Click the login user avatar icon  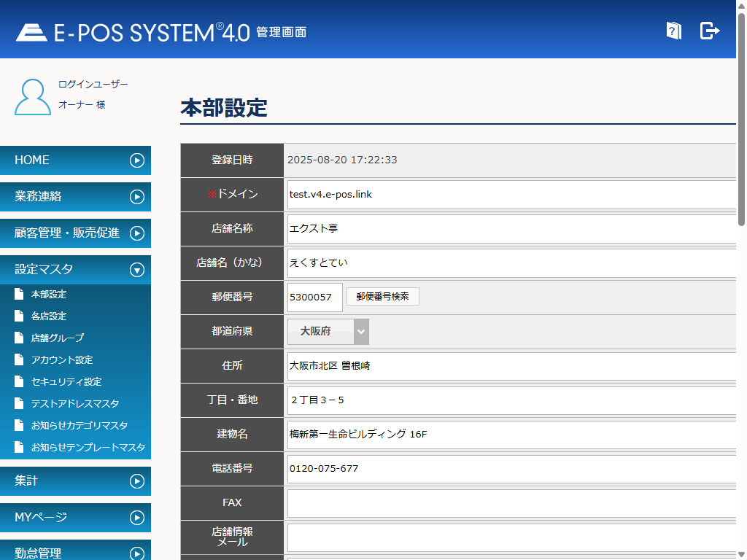coord(33,97)
